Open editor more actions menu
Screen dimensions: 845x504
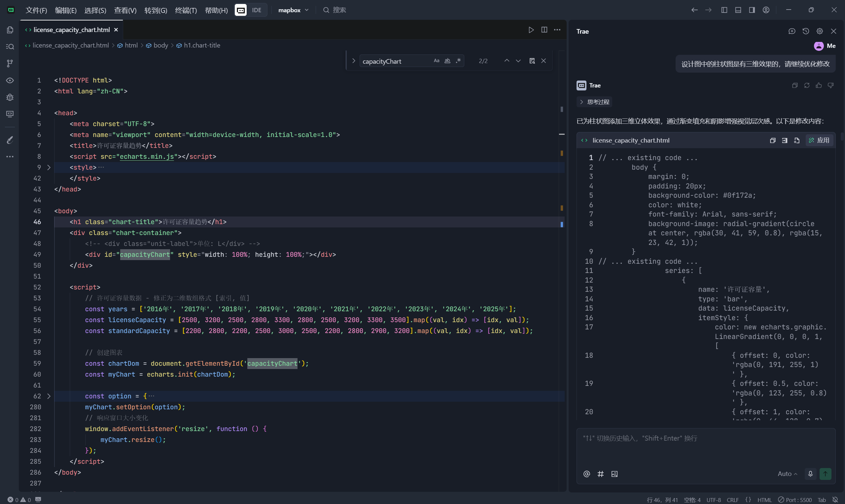(557, 30)
